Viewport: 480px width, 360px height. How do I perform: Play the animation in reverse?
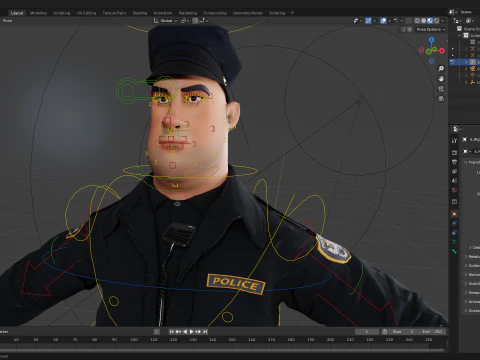pyautogui.click(x=185, y=332)
